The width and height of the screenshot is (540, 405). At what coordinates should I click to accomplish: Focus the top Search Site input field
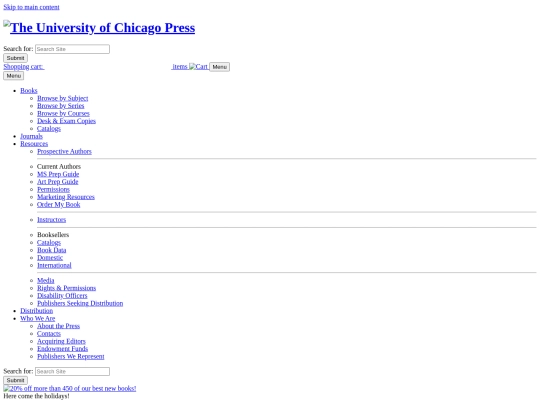tap(72, 49)
